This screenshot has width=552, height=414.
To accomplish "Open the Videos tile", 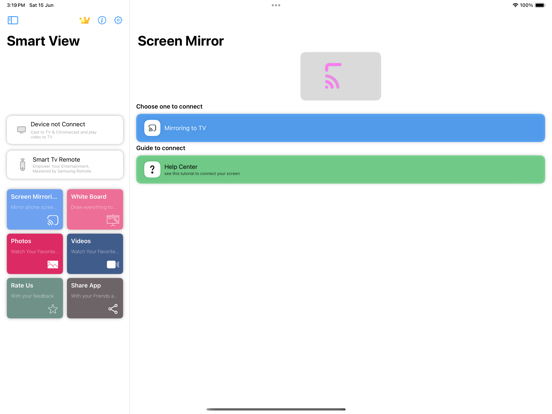I will tap(95, 253).
